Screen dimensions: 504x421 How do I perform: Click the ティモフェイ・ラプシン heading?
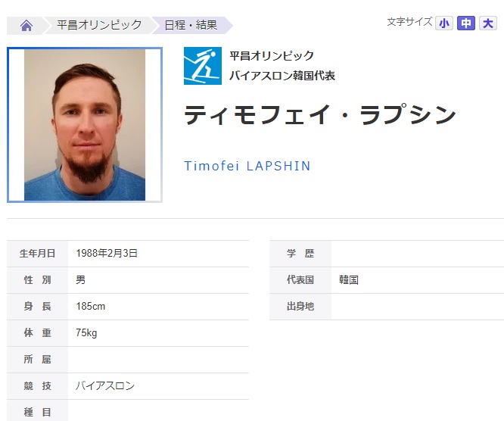(320, 115)
